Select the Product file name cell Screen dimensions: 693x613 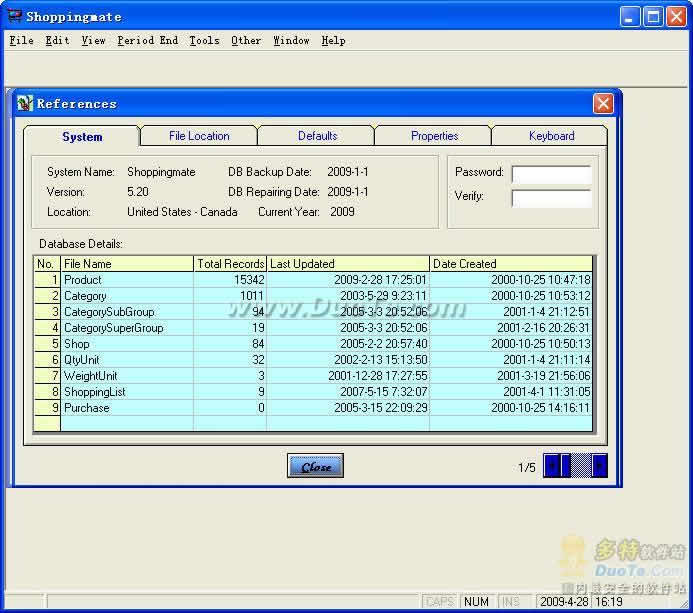pos(127,280)
